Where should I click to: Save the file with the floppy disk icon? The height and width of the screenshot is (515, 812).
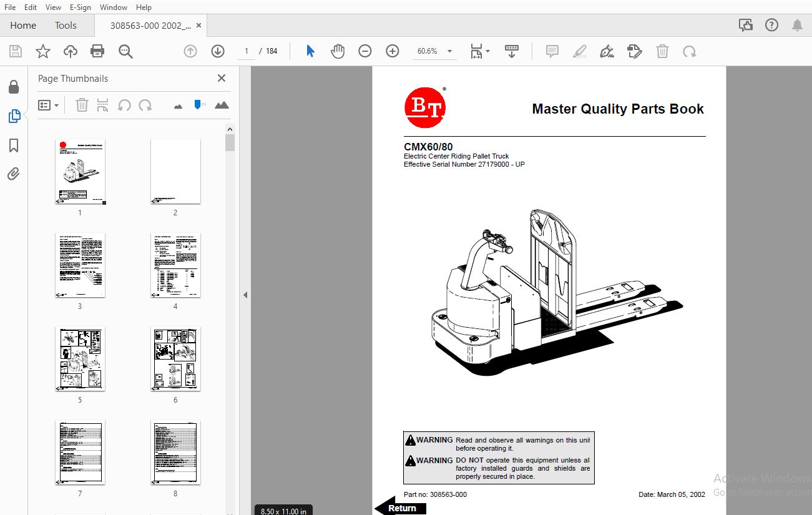[x=16, y=51]
